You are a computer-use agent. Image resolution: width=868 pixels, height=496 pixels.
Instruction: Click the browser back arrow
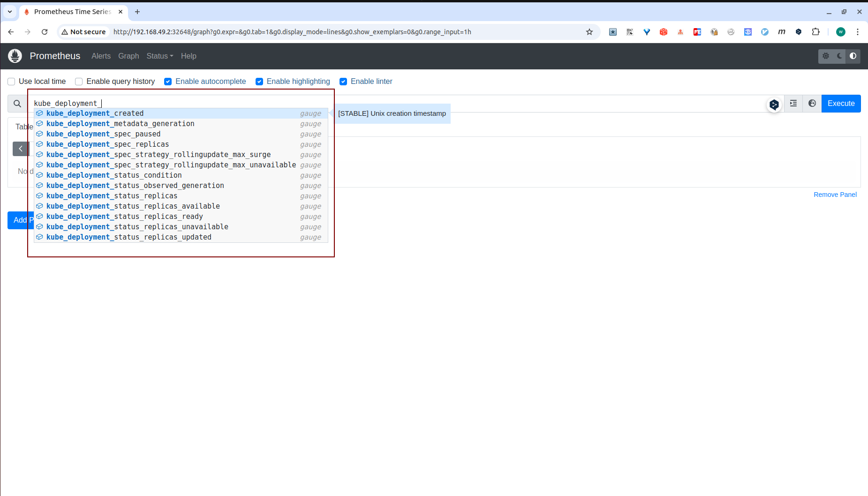pyautogui.click(x=11, y=32)
